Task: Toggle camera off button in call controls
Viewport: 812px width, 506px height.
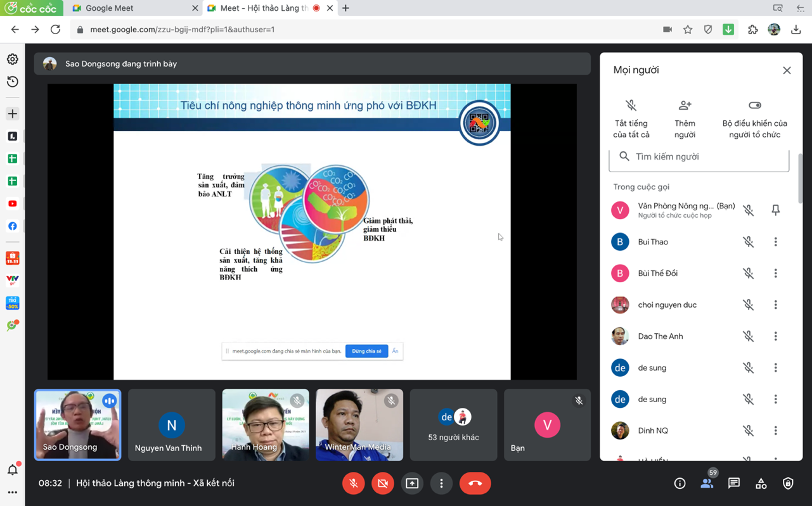Action: tap(383, 483)
